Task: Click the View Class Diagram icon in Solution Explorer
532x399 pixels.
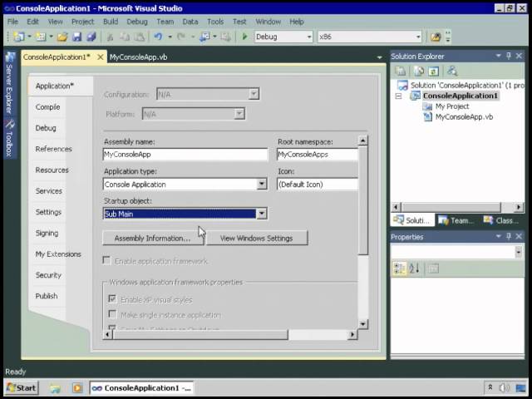Action: tap(452, 71)
